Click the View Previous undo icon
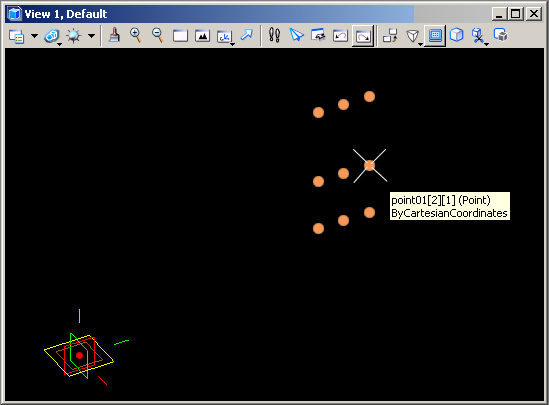 coord(340,36)
